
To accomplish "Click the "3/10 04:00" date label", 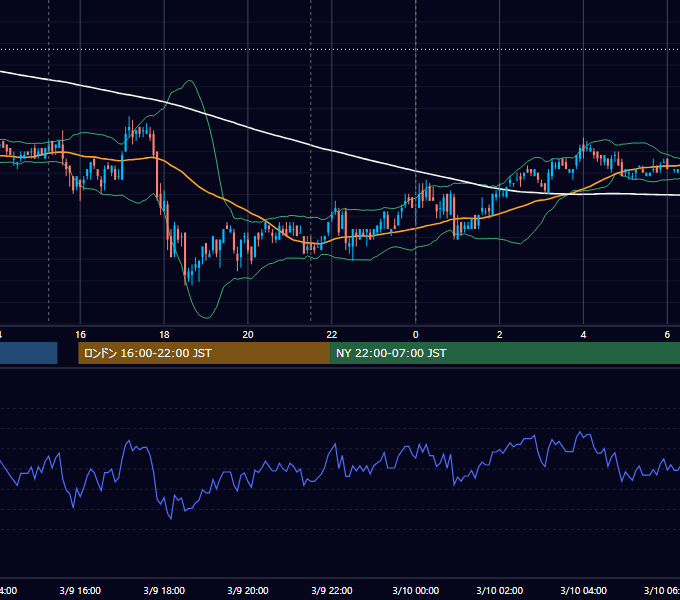I will (x=583, y=590).
